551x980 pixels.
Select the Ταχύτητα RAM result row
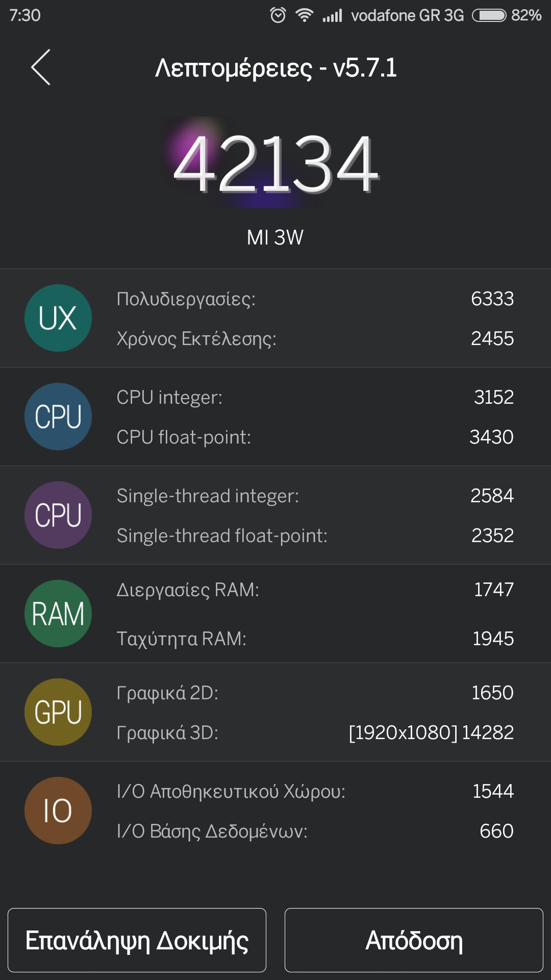314,639
